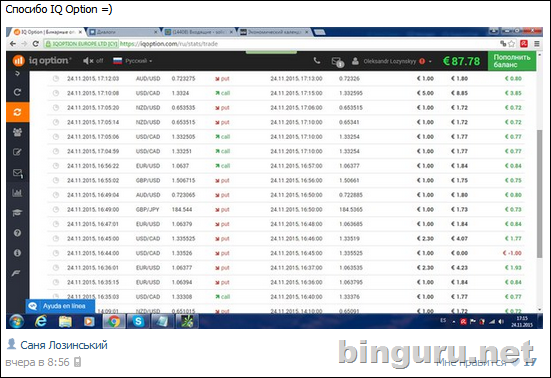Viewport: 551px width, 378px height.
Task: Open the people group sidebar icon
Action: (17, 132)
